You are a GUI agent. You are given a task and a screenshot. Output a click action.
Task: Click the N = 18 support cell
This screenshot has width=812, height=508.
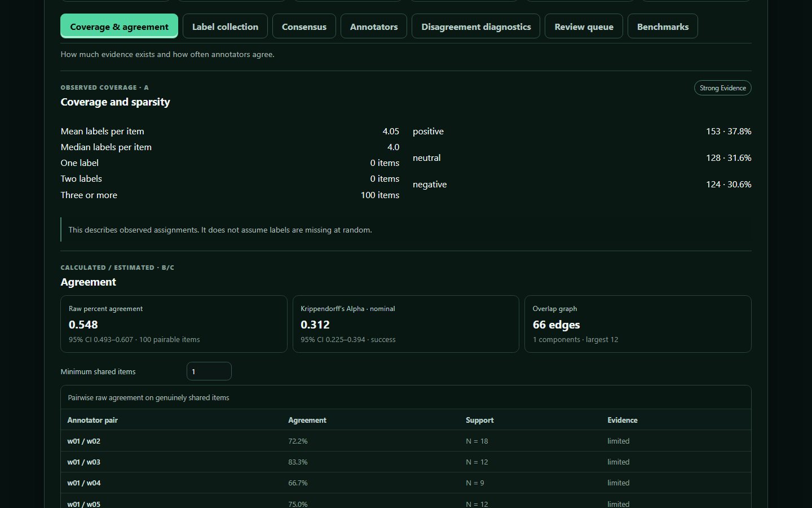coord(477,441)
